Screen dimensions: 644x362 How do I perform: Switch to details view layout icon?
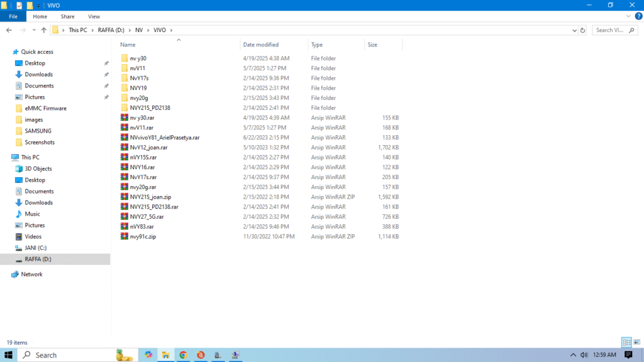pos(627,342)
